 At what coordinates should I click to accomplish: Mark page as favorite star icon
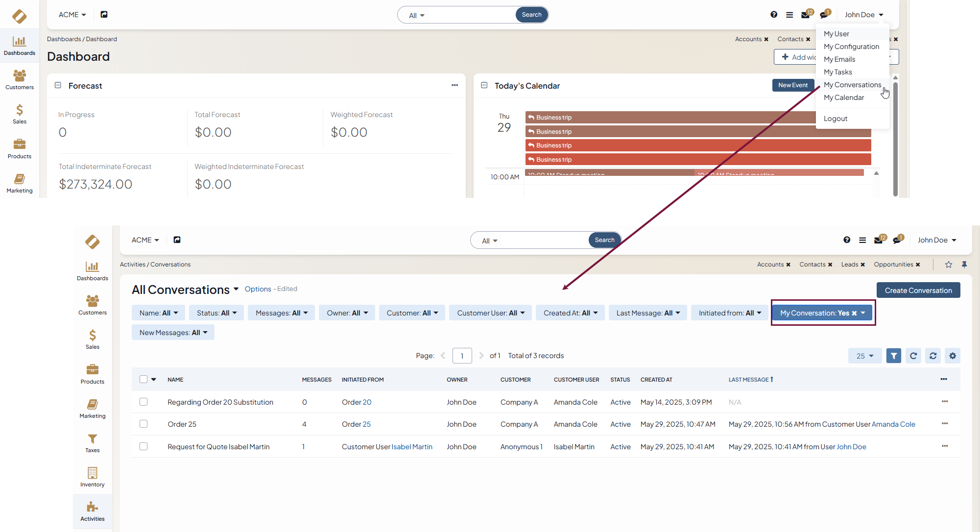click(948, 265)
